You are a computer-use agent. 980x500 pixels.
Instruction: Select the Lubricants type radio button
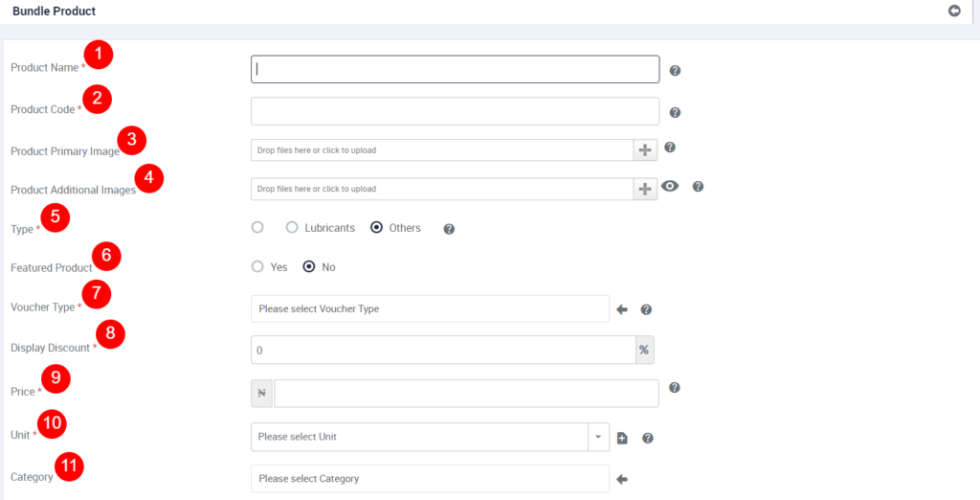coord(292,228)
